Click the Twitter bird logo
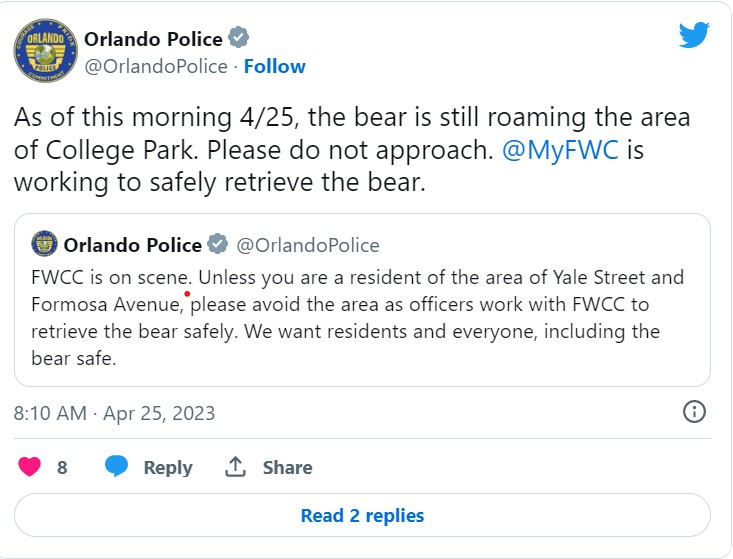The width and height of the screenshot is (733, 559). [x=694, y=35]
